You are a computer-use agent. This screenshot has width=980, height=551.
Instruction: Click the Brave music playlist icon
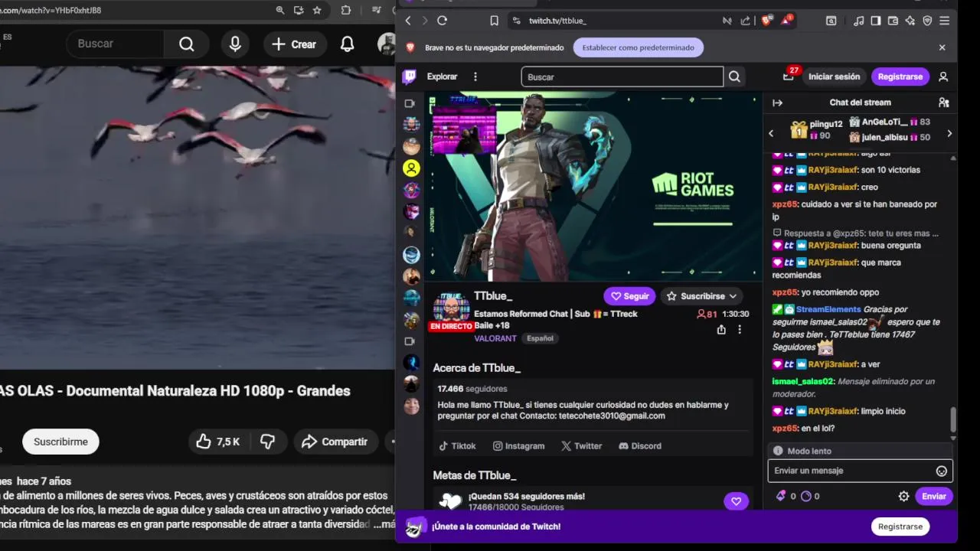(x=858, y=21)
